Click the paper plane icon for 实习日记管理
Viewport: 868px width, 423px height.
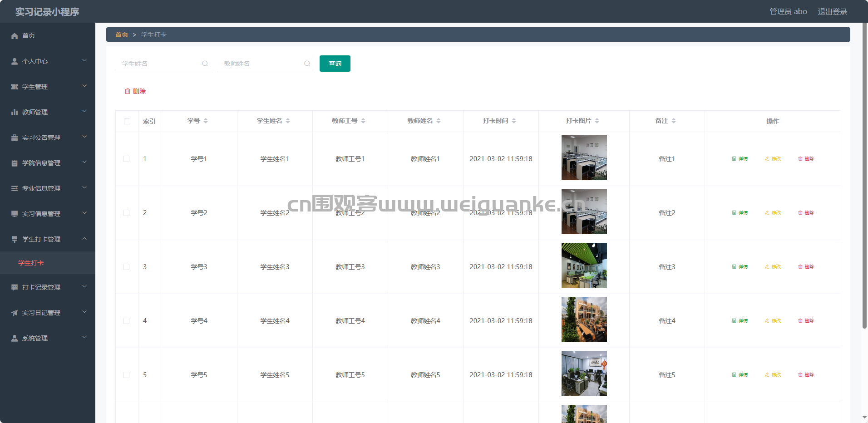point(15,313)
